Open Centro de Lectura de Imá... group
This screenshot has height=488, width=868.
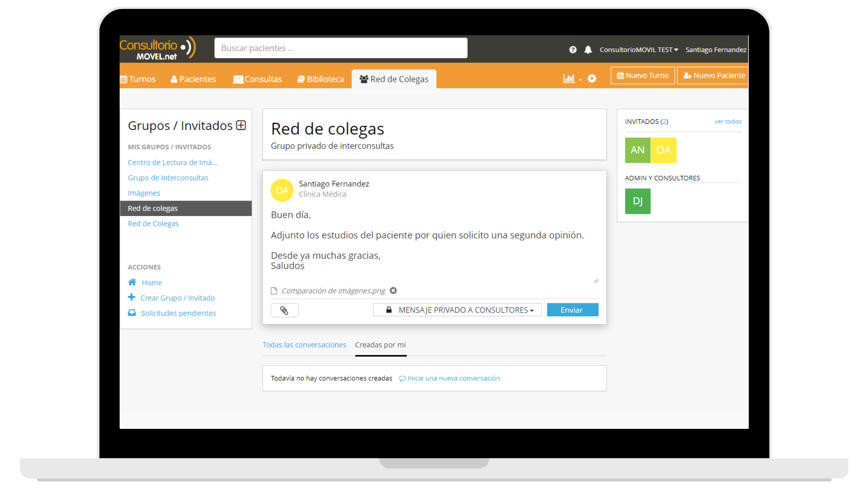click(x=173, y=162)
